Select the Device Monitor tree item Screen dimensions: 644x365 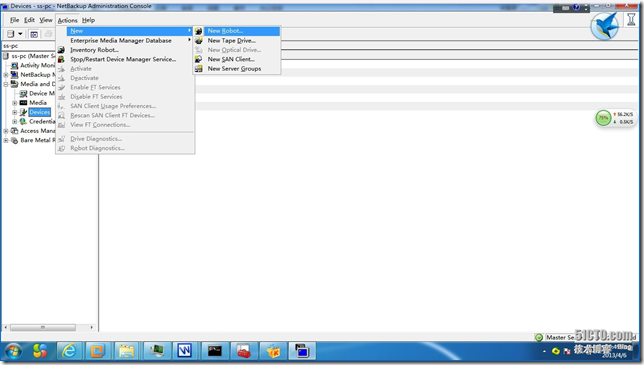[x=42, y=93]
